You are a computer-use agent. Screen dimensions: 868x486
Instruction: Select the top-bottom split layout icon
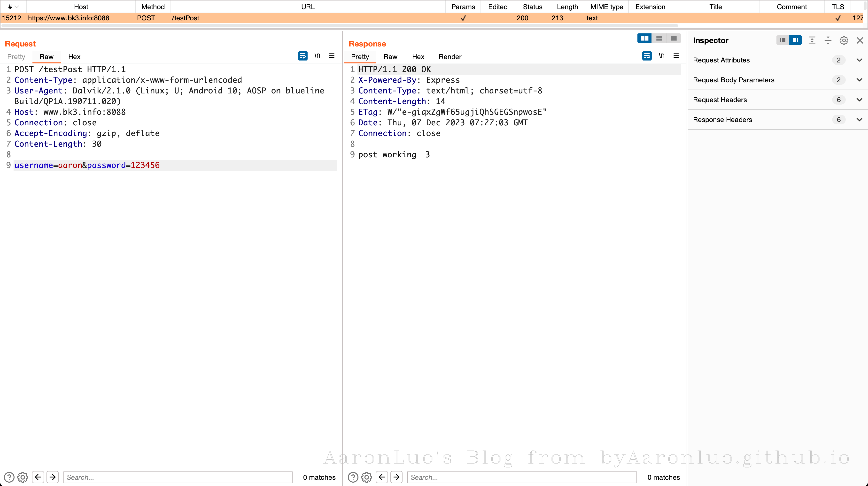[x=659, y=38]
